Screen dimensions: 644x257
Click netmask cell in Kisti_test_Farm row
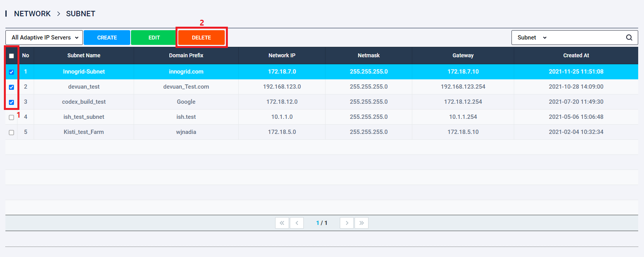point(368,132)
